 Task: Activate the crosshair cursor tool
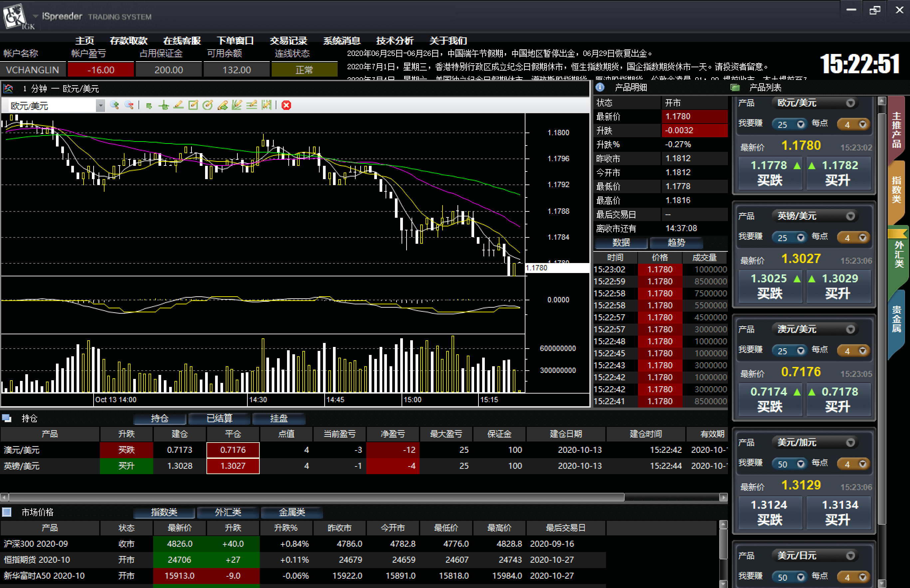(164, 105)
